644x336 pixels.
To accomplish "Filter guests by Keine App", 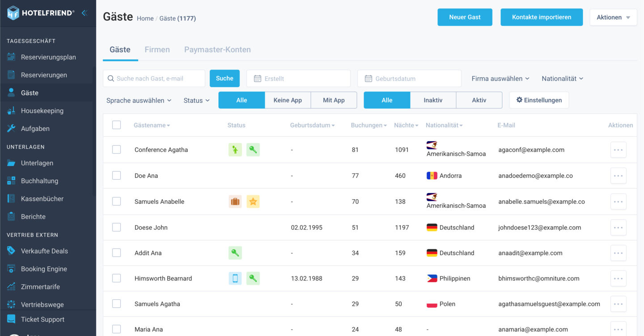I will point(288,100).
